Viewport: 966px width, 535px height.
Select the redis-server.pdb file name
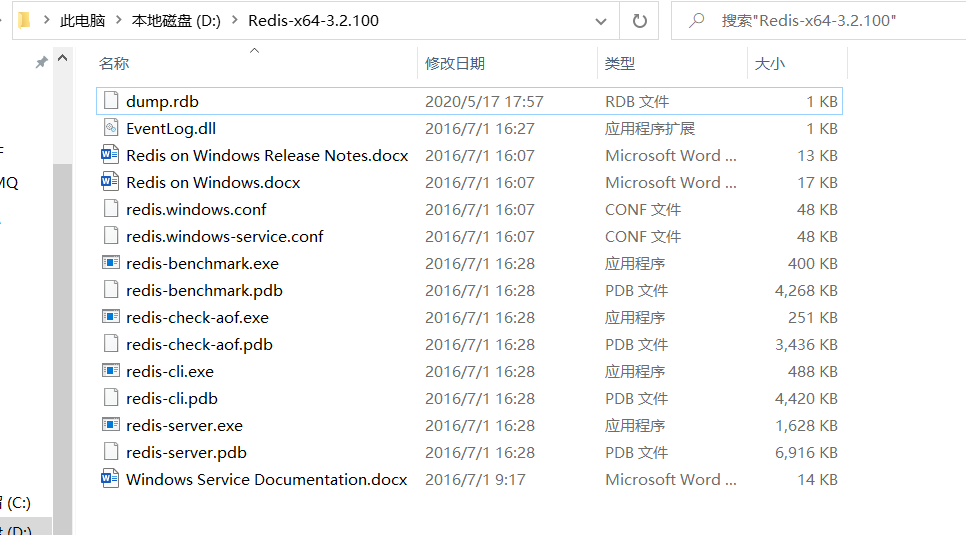(187, 453)
